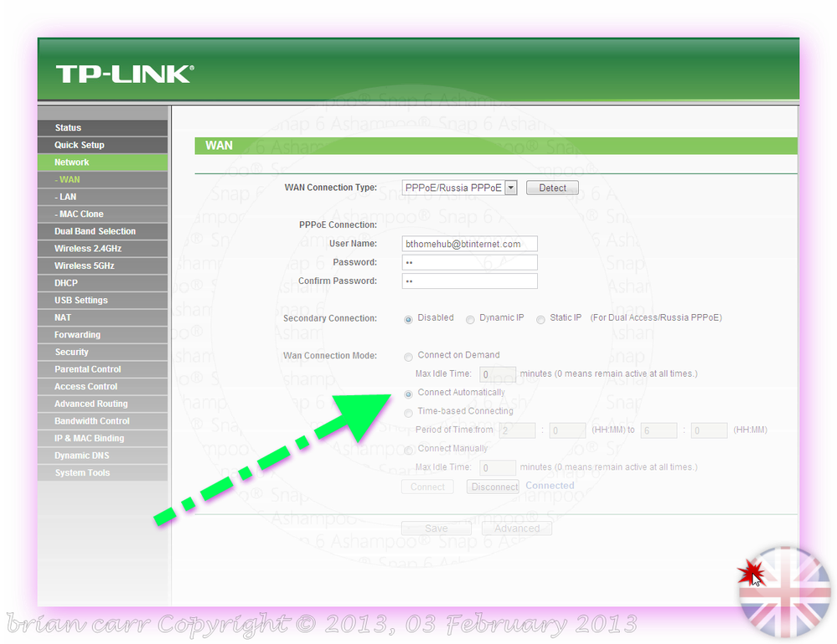837x644 pixels.
Task: Open USB Settings page
Action: click(x=102, y=300)
